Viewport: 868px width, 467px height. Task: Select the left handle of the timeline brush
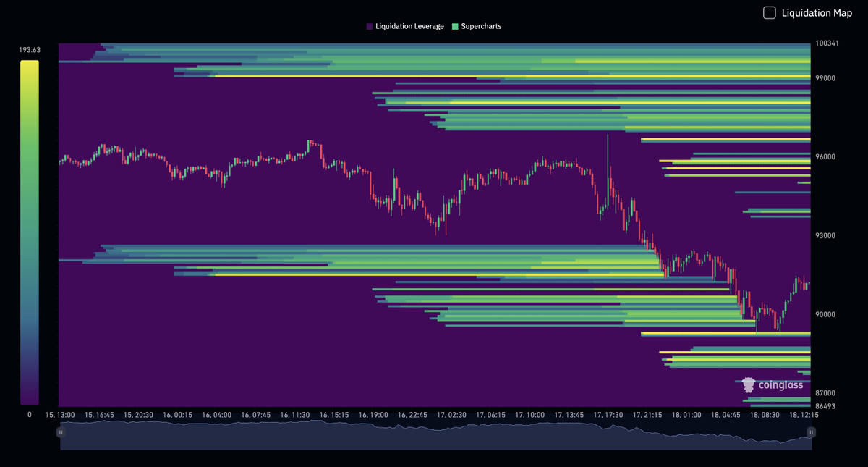61,432
